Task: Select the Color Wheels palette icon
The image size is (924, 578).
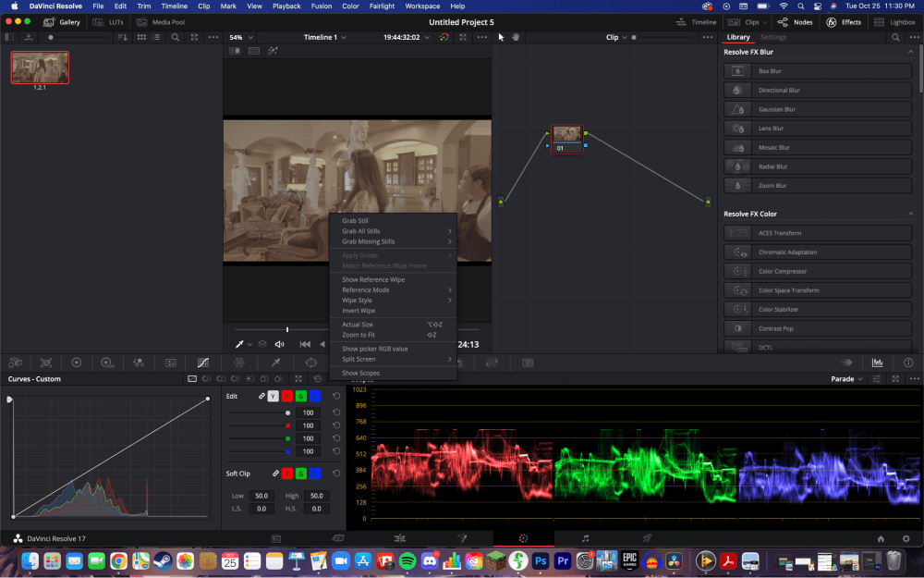Action: pos(77,363)
